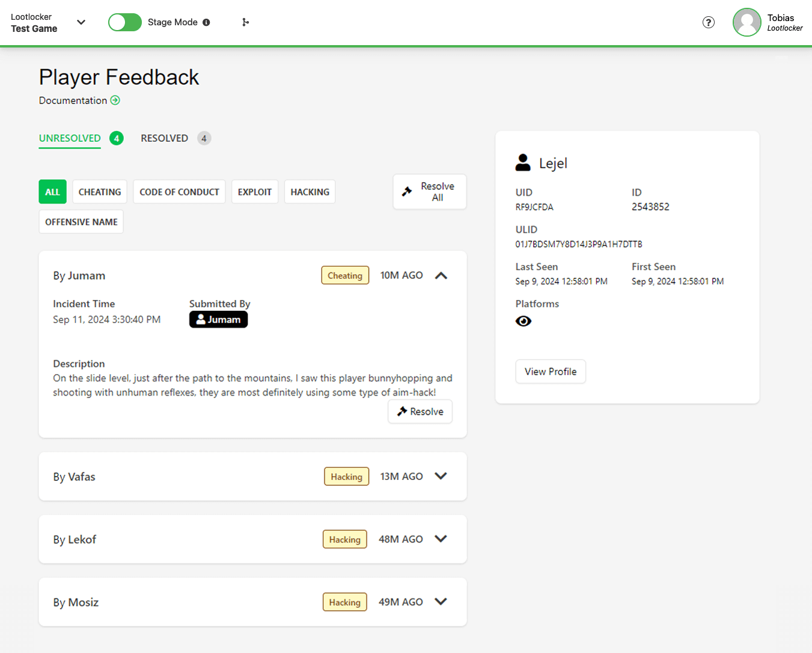
Task: Filter feedback by Cheating category
Action: tap(100, 192)
